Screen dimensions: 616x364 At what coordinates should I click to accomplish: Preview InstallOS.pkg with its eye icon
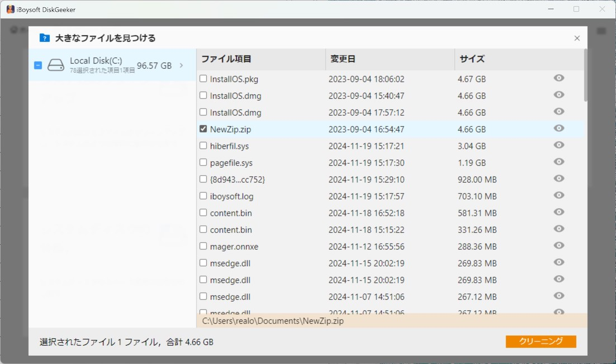tap(558, 78)
